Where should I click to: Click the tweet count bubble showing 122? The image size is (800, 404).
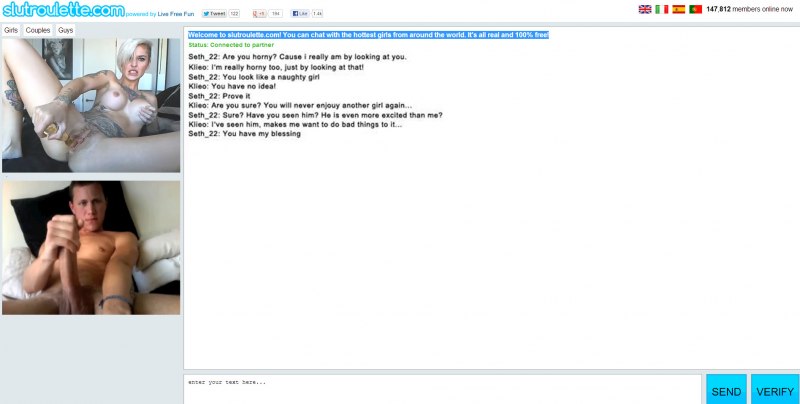point(235,14)
